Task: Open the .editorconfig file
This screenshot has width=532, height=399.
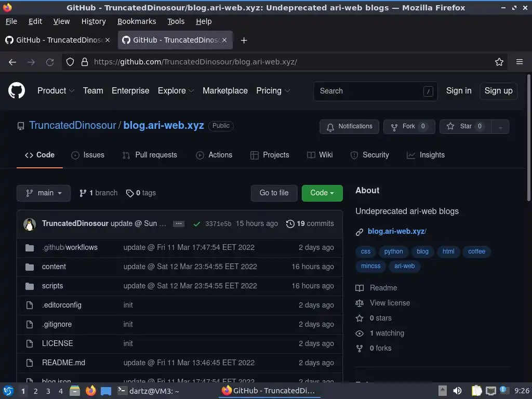Action: (x=62, y=305)
